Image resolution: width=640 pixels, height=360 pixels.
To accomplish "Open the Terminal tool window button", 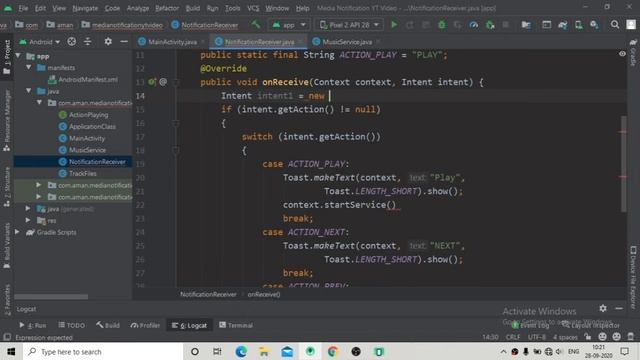I will pyautogui.click(x=236, y=325).
